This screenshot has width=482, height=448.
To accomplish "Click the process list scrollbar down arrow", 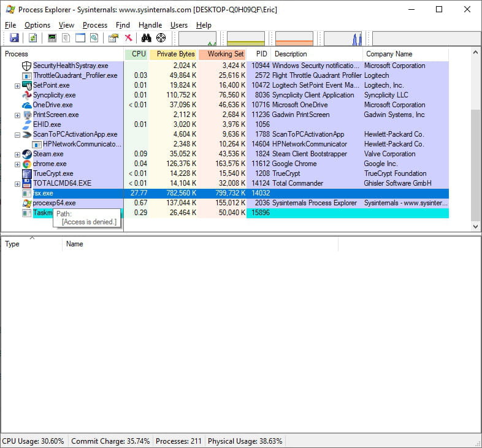I will pos(475,227).
